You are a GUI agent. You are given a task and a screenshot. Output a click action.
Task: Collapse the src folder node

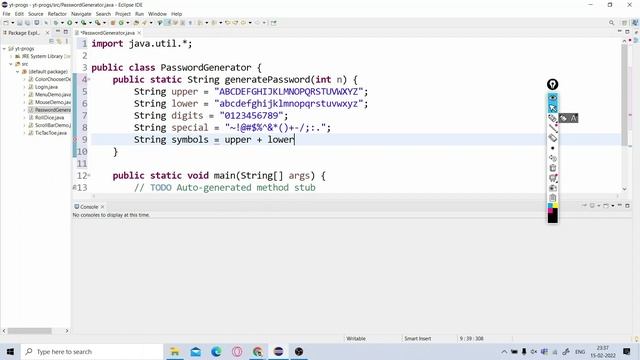(x=11, y=64)
